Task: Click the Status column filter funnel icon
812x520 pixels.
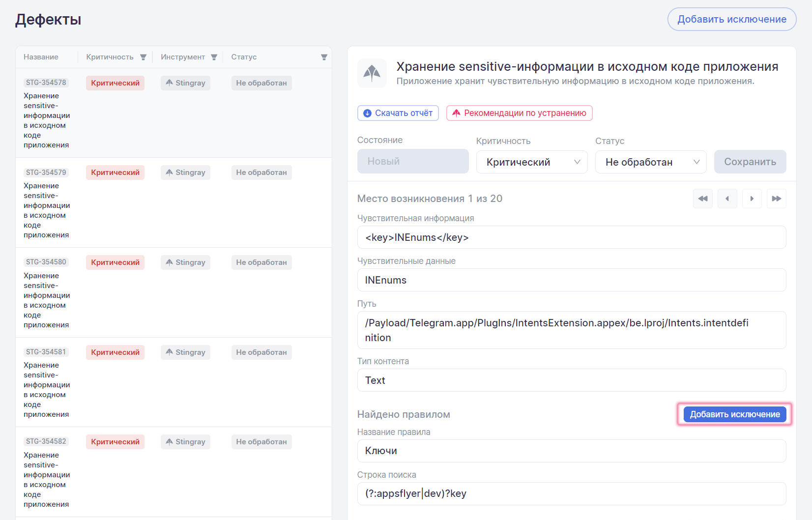Action: pyautogui.click(x=324, y=58)
